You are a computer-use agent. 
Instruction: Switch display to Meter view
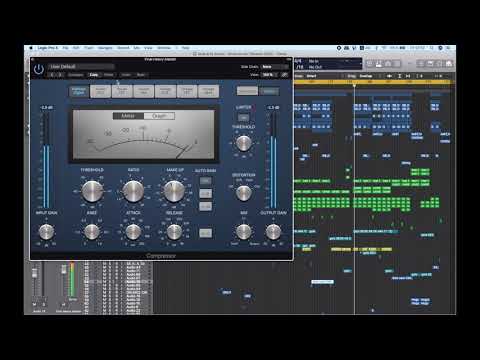[x=128, y=116]
